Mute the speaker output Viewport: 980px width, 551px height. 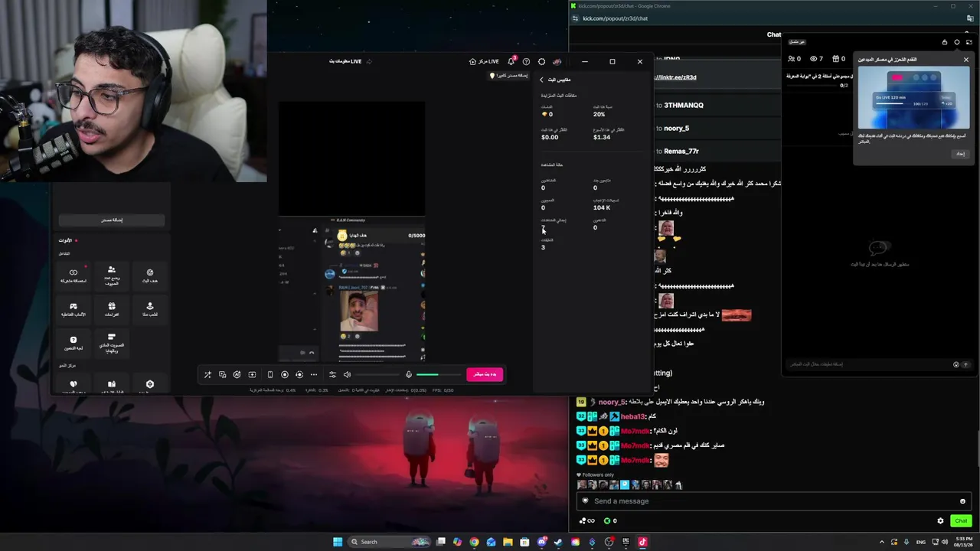click(x=347, y=374)
